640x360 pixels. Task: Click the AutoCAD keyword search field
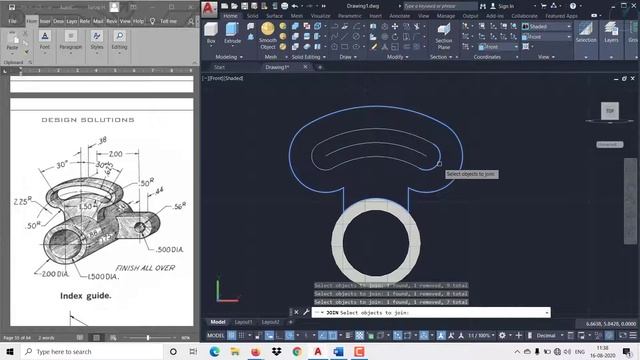440,6
